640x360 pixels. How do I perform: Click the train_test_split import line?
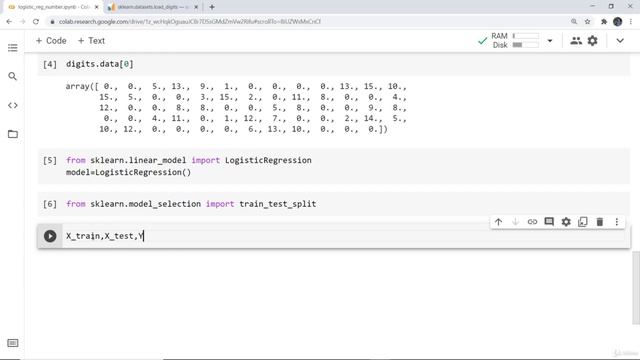coord(191,204)
